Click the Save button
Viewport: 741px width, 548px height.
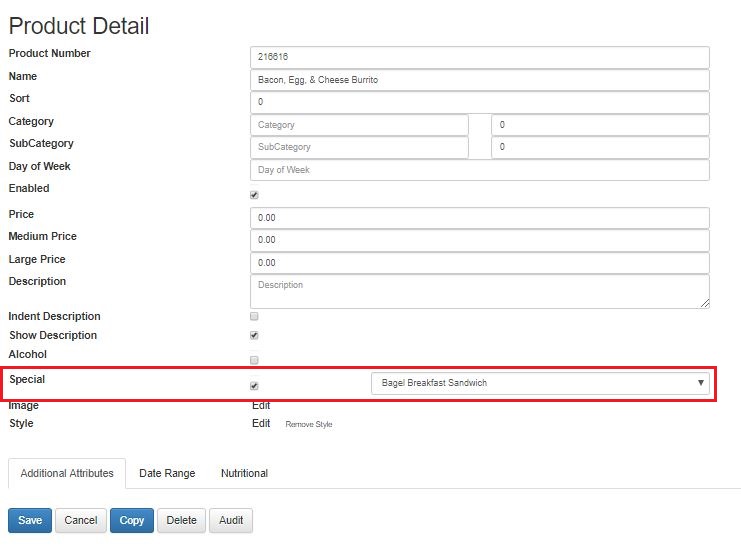click(30, 521)
